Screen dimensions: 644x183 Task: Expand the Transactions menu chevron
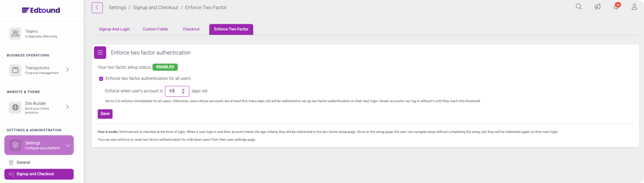(67, 70)
